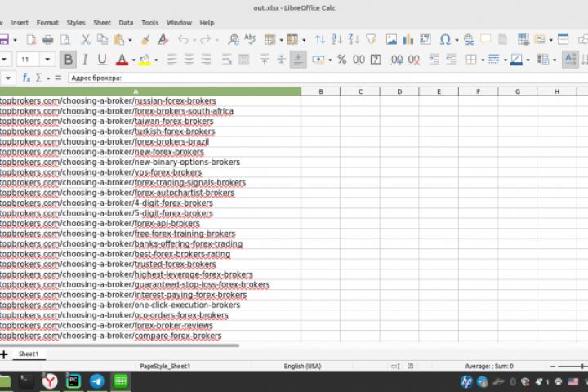Insert Image using the picture icon
588x392 pixels.
(391, 39)
